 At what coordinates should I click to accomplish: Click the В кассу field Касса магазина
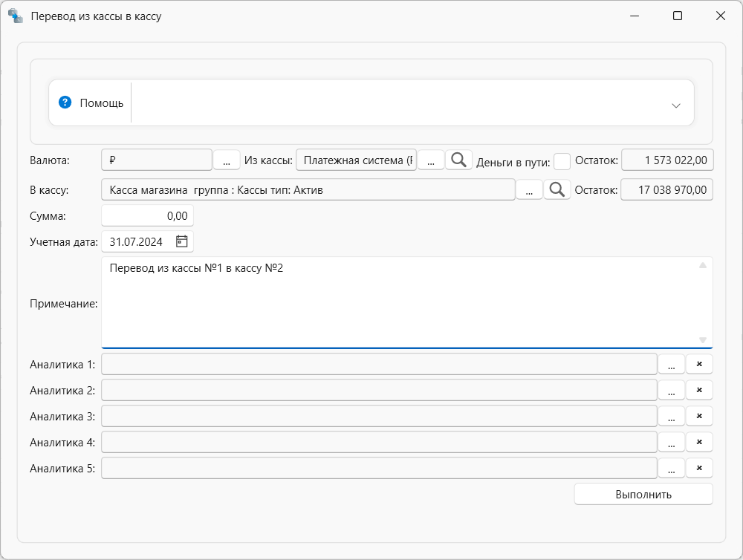tap(308, 190)
